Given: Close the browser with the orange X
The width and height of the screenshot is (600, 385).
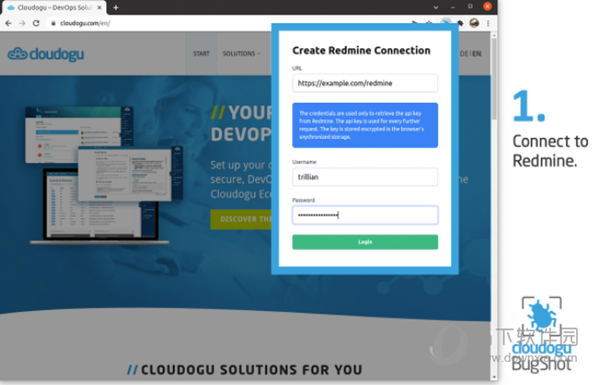Looking at the screenshot, I should (487, 7).
